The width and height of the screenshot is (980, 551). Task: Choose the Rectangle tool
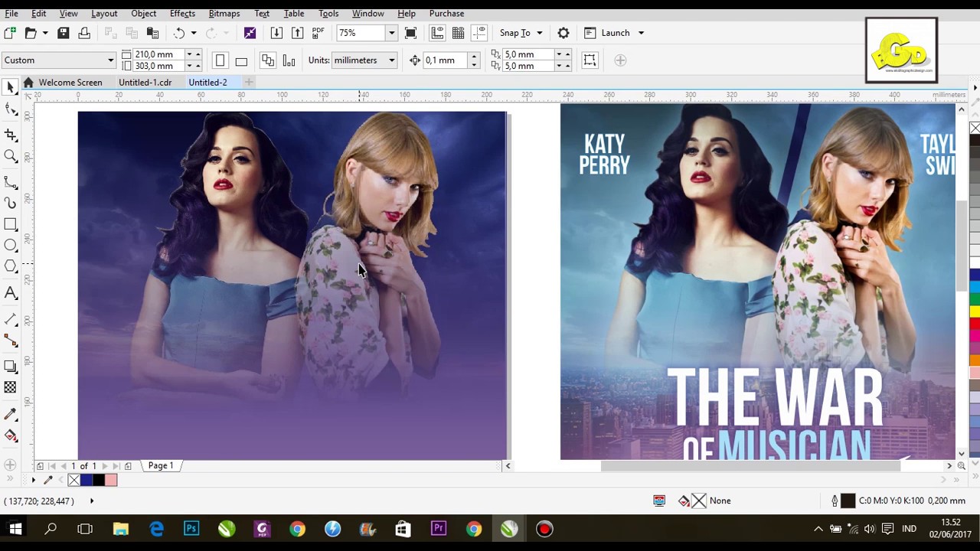click(11, 224)
